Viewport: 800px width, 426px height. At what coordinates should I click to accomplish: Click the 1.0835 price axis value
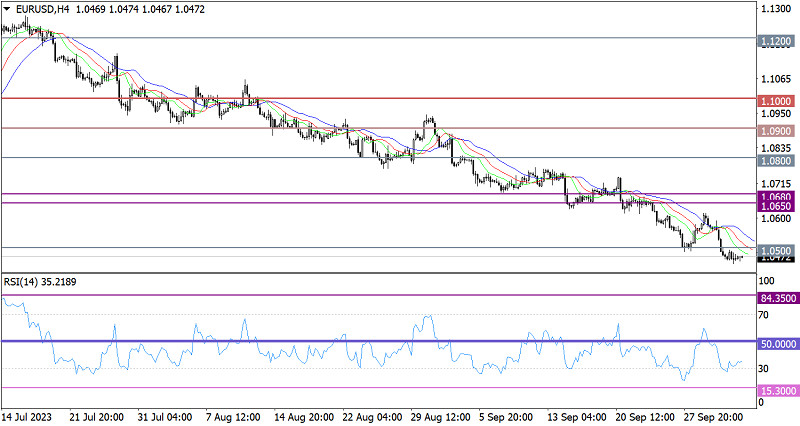[x=776, y=148]
